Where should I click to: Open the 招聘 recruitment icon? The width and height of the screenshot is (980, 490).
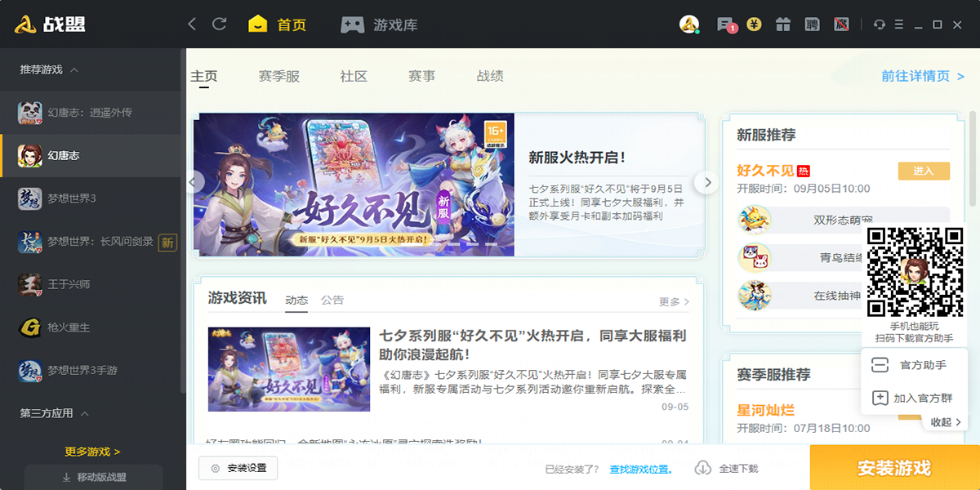coord(812,24)
